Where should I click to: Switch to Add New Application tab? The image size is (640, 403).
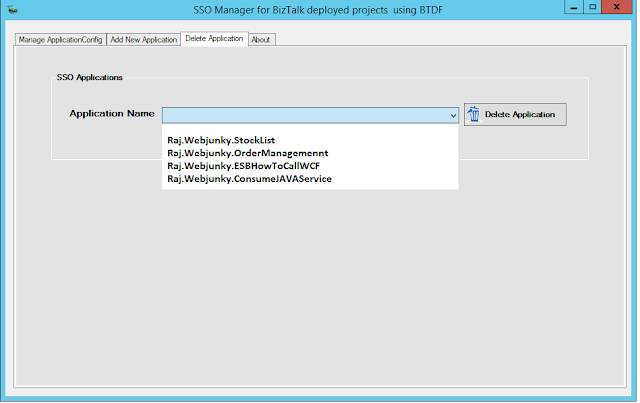click(144, 40)
